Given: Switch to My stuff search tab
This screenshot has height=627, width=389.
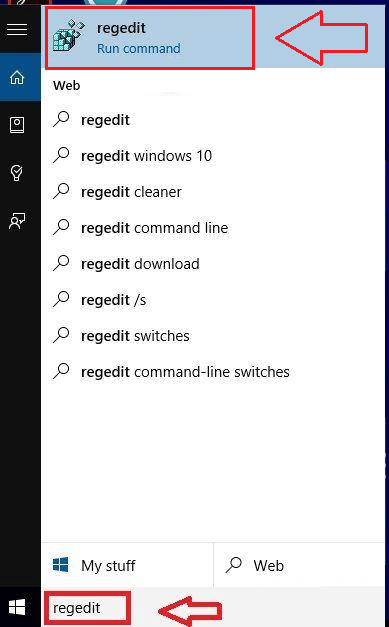Looking at the screenshot, I should tap(127, 565).
